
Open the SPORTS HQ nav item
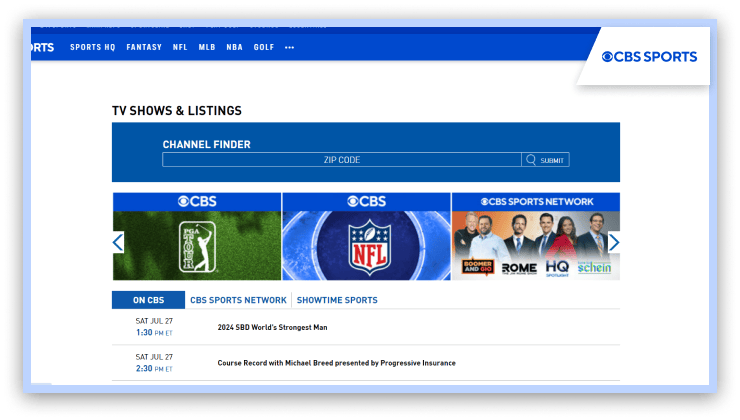(92, 47)
